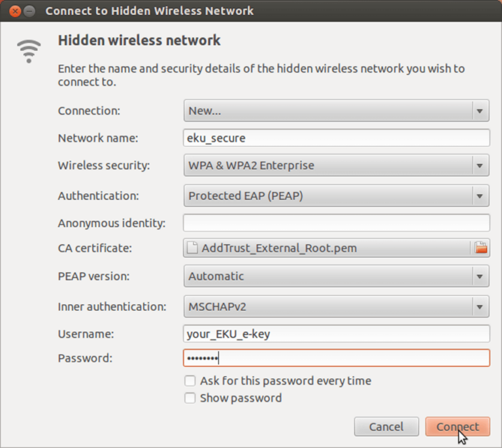Minimize the Hidden Wireless Network window

(29, 11)
